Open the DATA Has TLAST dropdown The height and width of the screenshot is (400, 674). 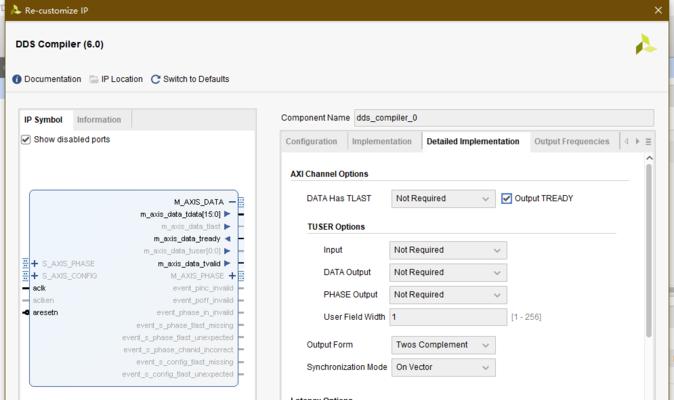(x=443, y=198)
